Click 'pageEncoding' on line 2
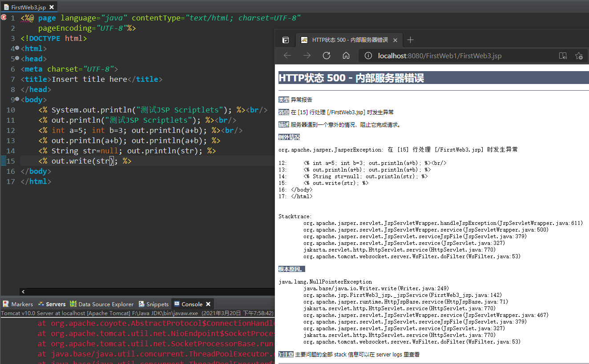The image size is (589, 364). tap(65, 28)
